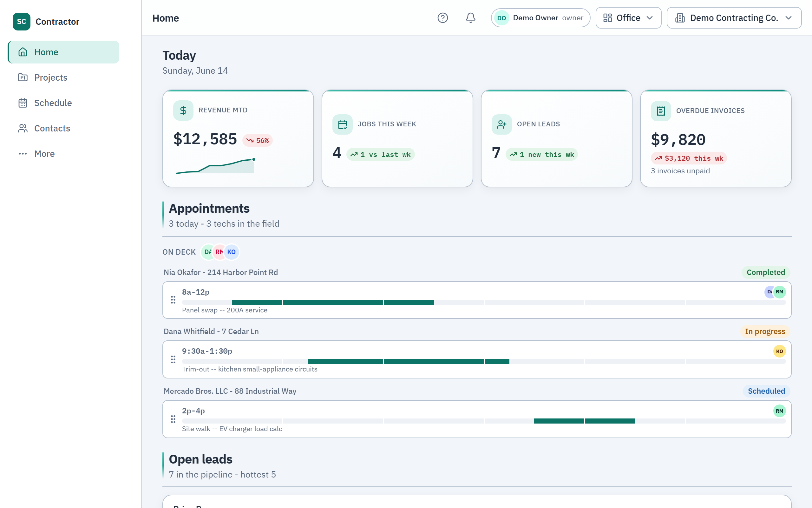The width and height of the screenshot is (812, 508).
Task: Open the More menu item
Action: coord(63,154)
